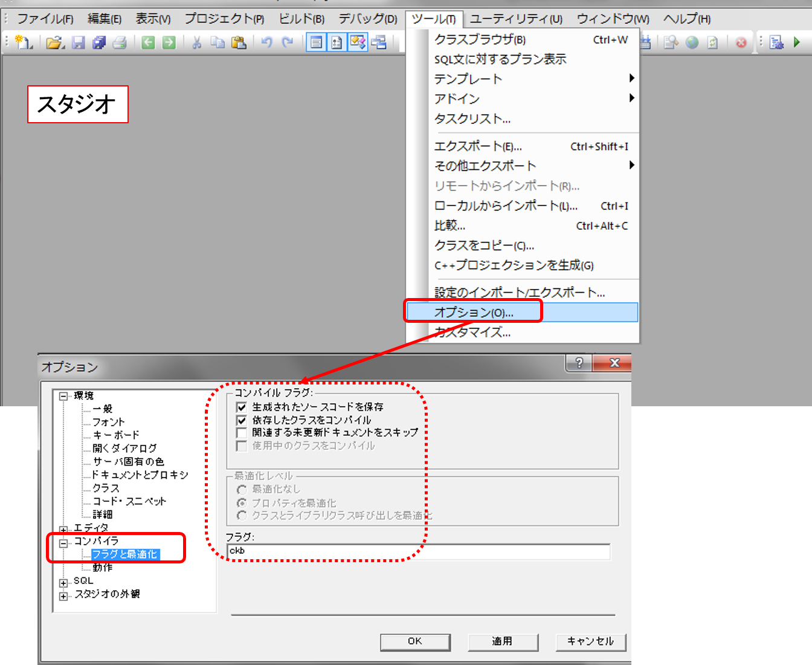
Task: Click the Print toolbar icon
Action: tap(120, 42)
